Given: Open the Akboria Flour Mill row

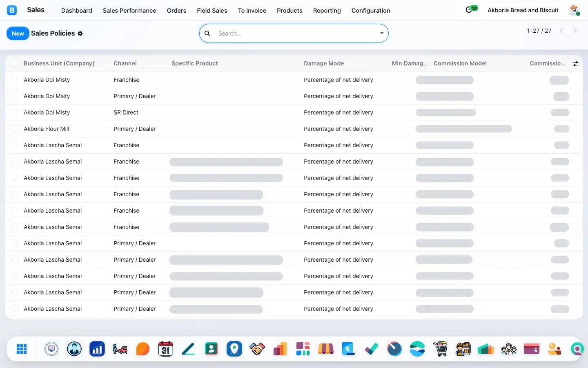Looking at the screenshot, I should 294,129.
